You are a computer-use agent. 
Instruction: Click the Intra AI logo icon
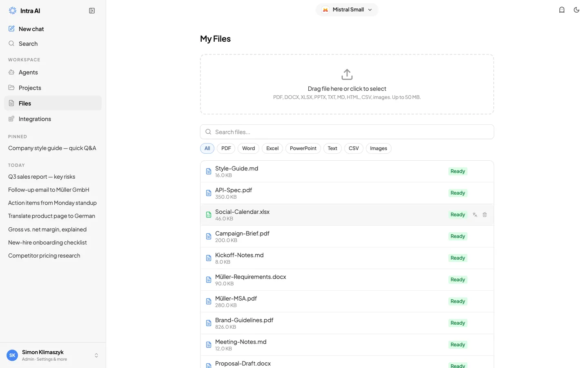[13, 11]
